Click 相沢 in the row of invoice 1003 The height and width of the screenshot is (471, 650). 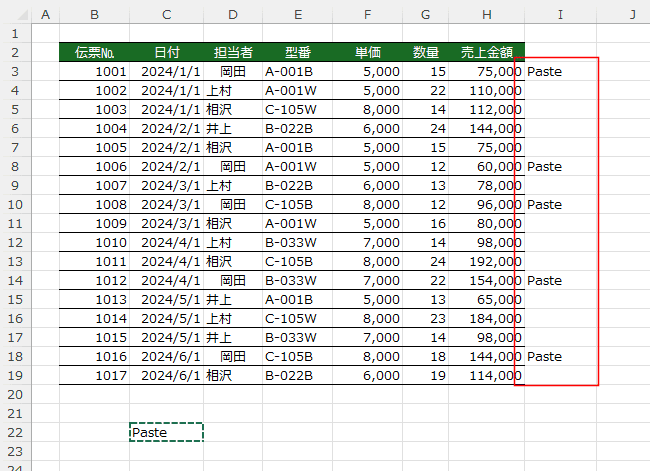coord(233,110)
